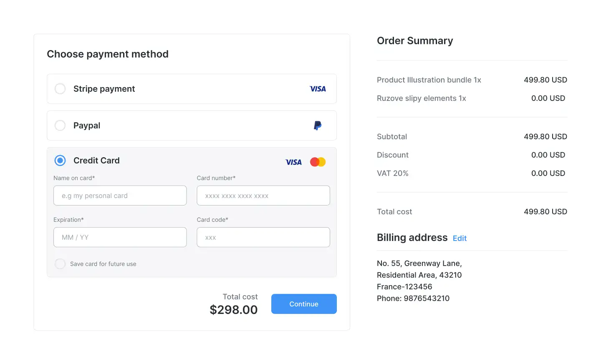Click the Credit Card option label
Screen dimensions: 601x364
point(96,161)
